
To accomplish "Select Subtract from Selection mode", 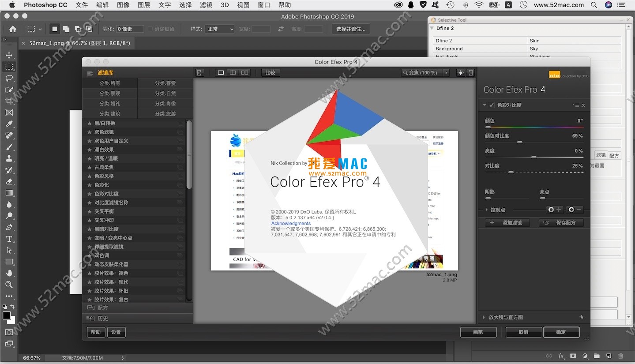I will pyautogui.click(x=78, y=29).
